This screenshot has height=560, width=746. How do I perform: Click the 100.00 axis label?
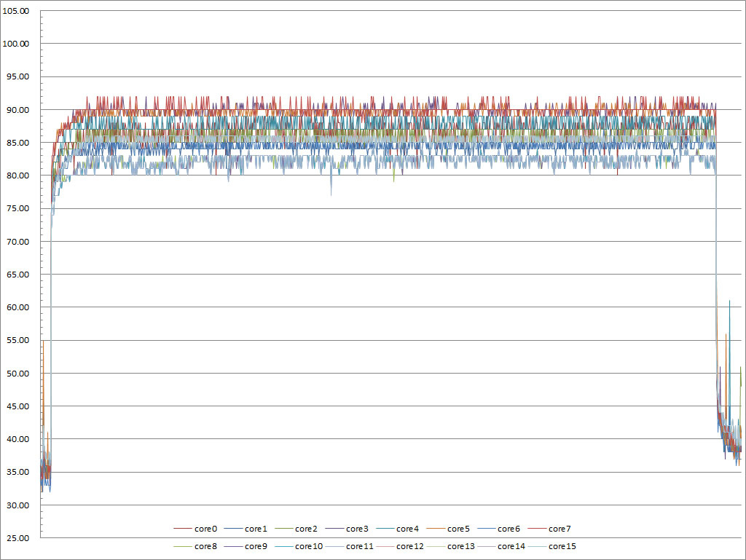16,44
